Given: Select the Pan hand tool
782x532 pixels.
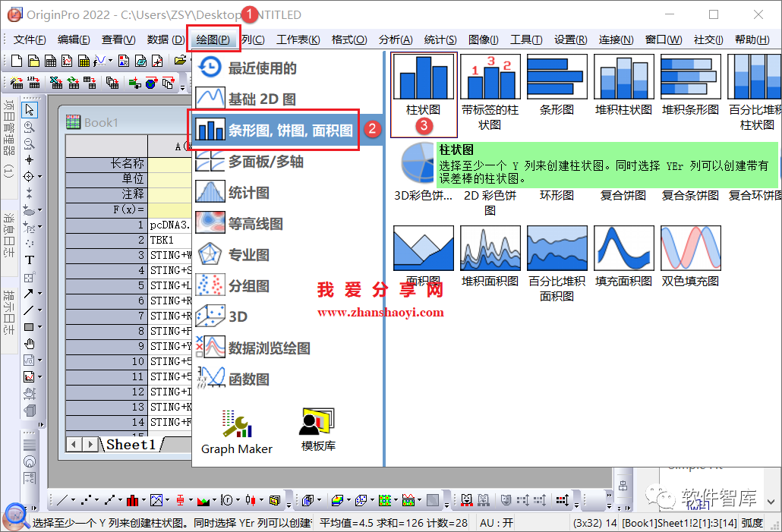Looking at the screenshot, I should (x=30, y=344).
